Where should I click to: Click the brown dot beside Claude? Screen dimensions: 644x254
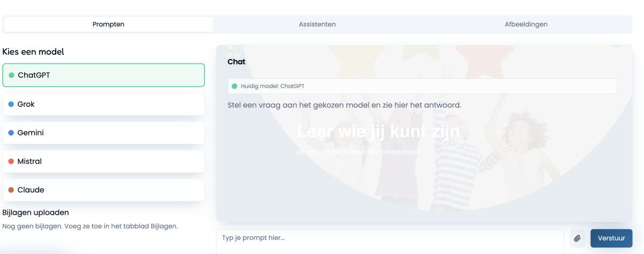[11, 190]
